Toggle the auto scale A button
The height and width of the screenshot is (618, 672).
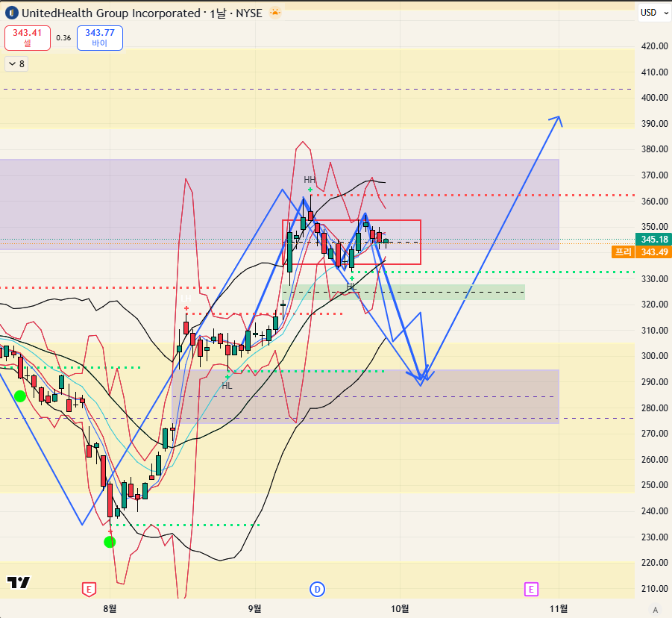tap(655, 610)
